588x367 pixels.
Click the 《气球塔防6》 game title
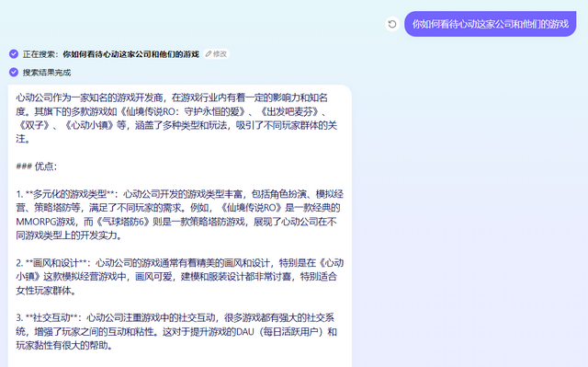(122, 222)
